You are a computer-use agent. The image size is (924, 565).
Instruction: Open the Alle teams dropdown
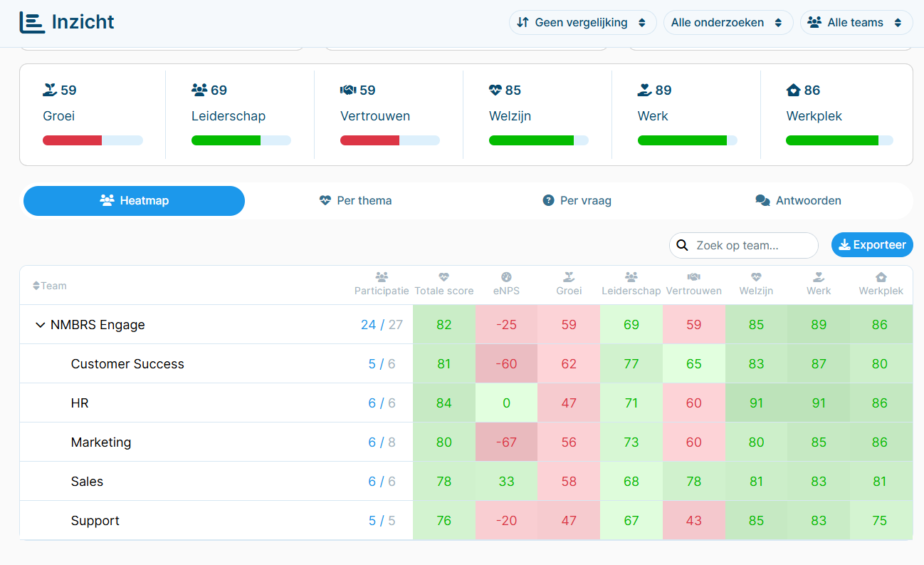(856, 22)
